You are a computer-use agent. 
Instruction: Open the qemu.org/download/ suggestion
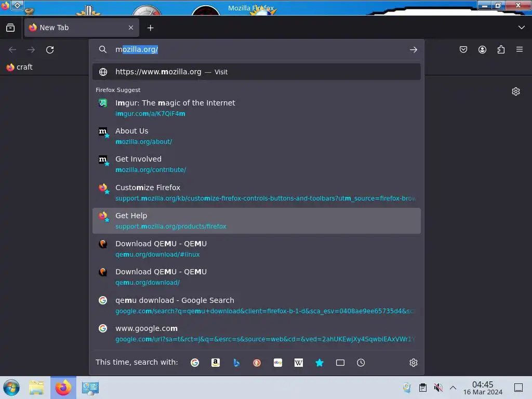[257, 277]
